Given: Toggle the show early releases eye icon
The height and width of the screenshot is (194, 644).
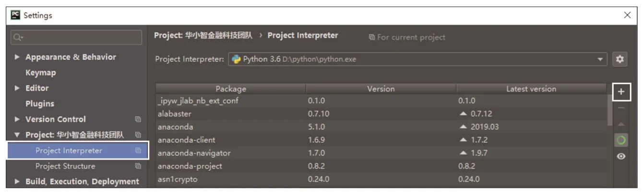Looking at the screenshot, I should pos(621,156).
